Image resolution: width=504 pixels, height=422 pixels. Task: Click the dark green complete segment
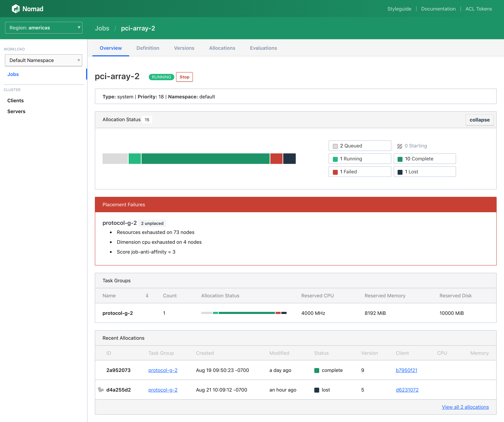tap(205, 158)
